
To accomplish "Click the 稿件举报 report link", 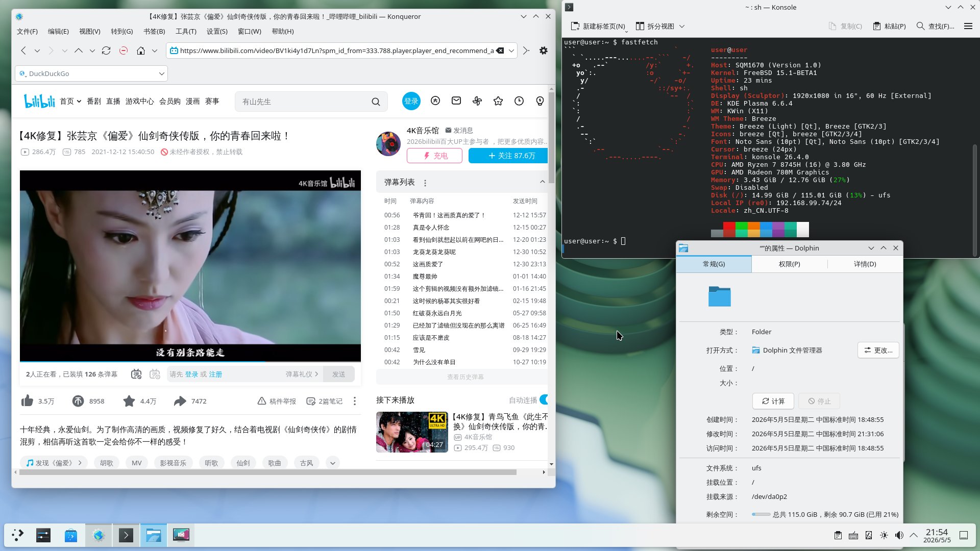I will pyautogui.click(x=277, y=401).
